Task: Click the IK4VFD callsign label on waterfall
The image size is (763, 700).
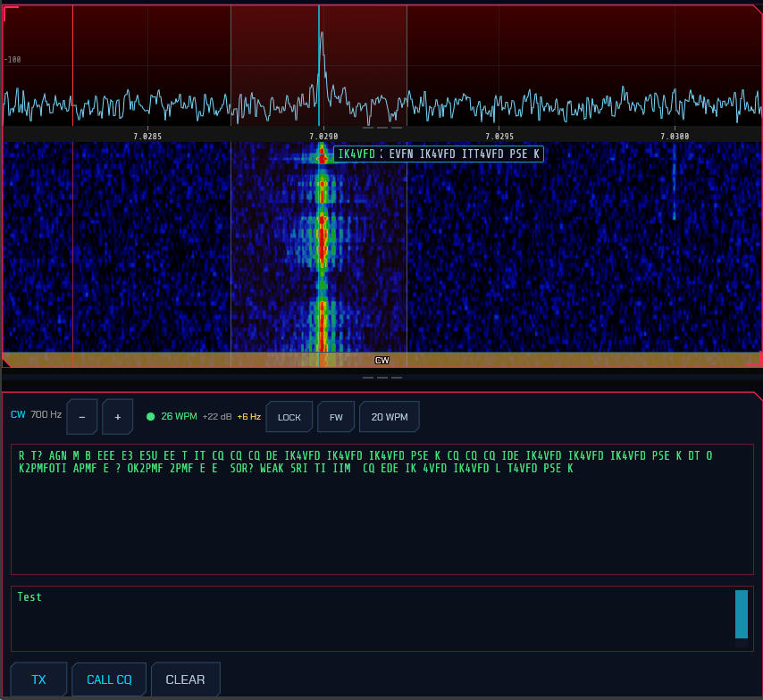Action: [x=356, y=154]
